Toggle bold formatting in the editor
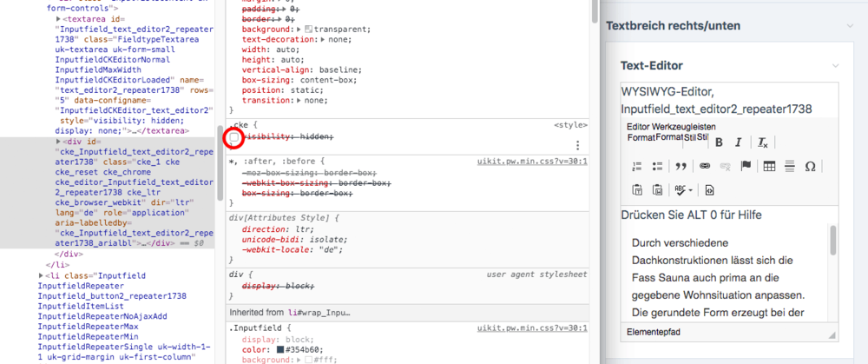The width and height of the screenshot is (868, 364). coord(719,142)
